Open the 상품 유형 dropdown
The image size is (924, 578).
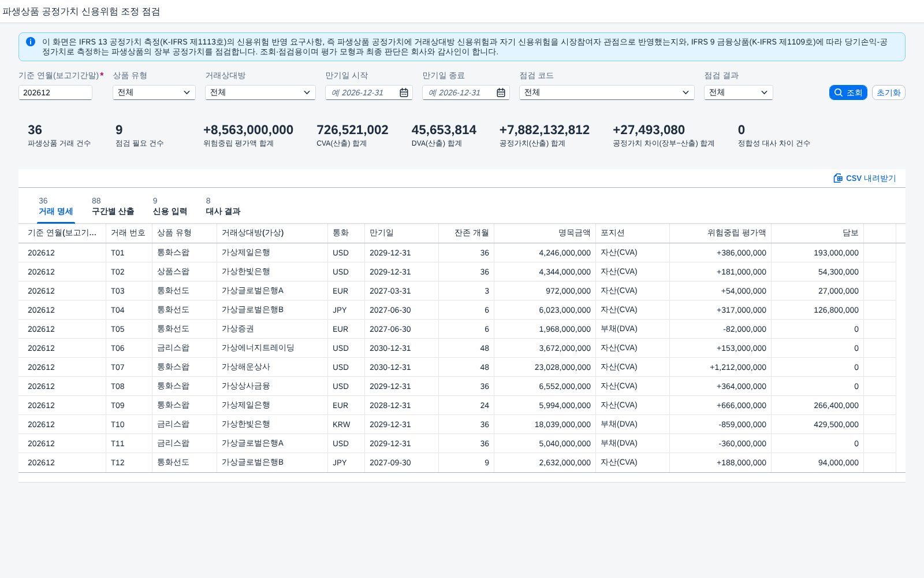154,92
